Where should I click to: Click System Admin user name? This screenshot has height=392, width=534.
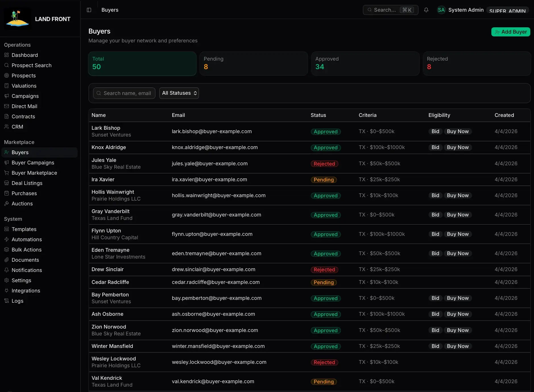point(466,10)
